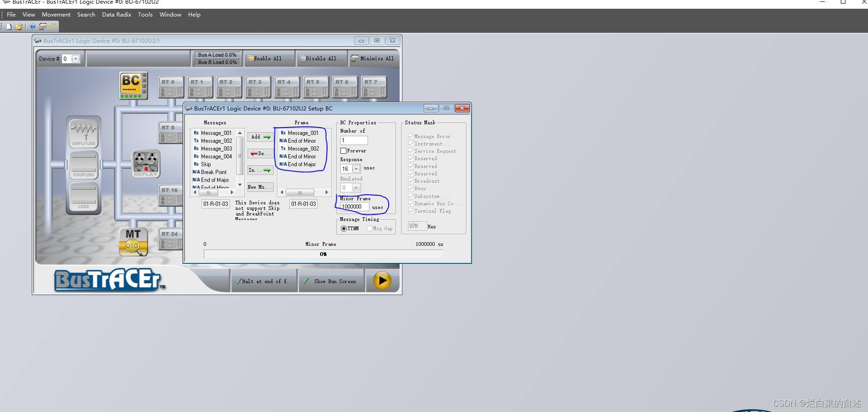This screenshot has width=868, height=412.
Task: Click the RT 24 remote terminal icon
Action: pyautogui.click(x=171, y=239)
